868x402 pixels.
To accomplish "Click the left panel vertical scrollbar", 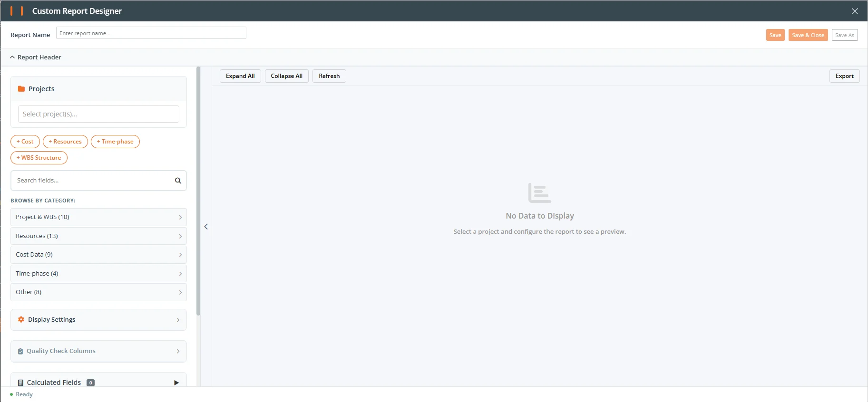I will tap(198, 191).
